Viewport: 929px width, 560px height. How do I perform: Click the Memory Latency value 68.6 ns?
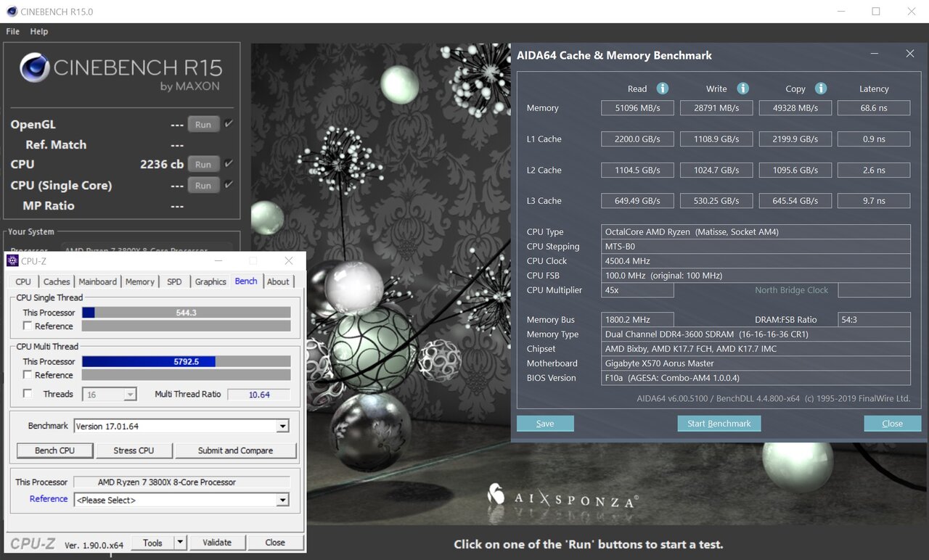pyautogui.click(x=874, y=108)
